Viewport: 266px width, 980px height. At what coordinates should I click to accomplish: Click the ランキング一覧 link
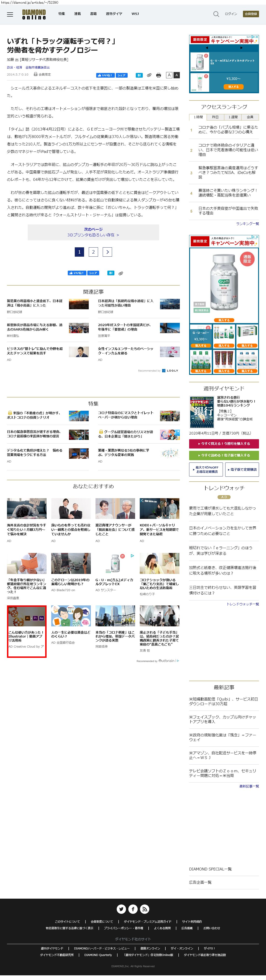click(247, 224)
